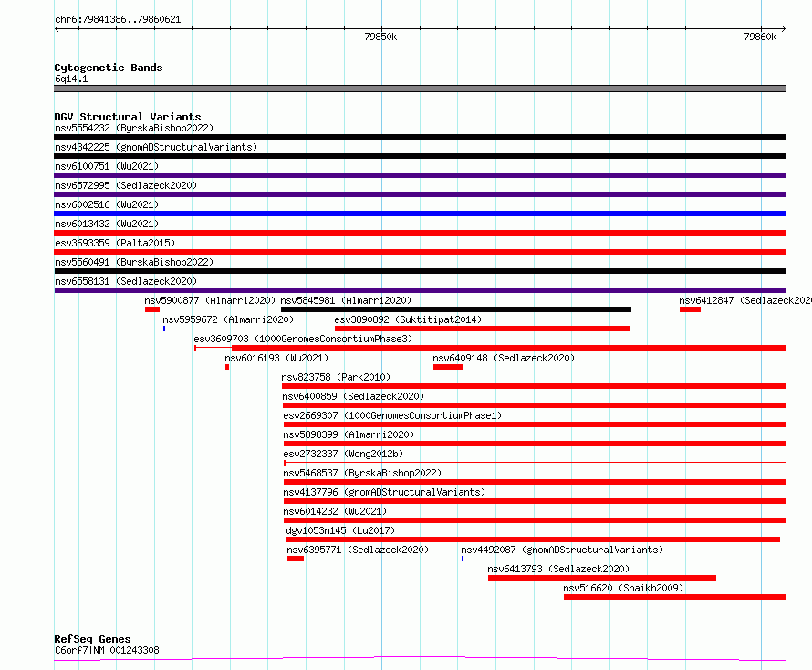Click the 6q14.1 band label

click(71, 79)
